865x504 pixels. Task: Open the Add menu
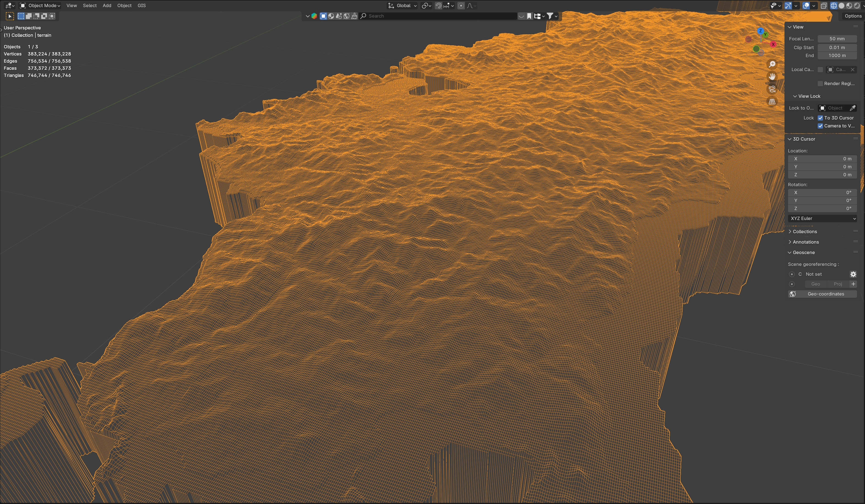click(107, 5)
